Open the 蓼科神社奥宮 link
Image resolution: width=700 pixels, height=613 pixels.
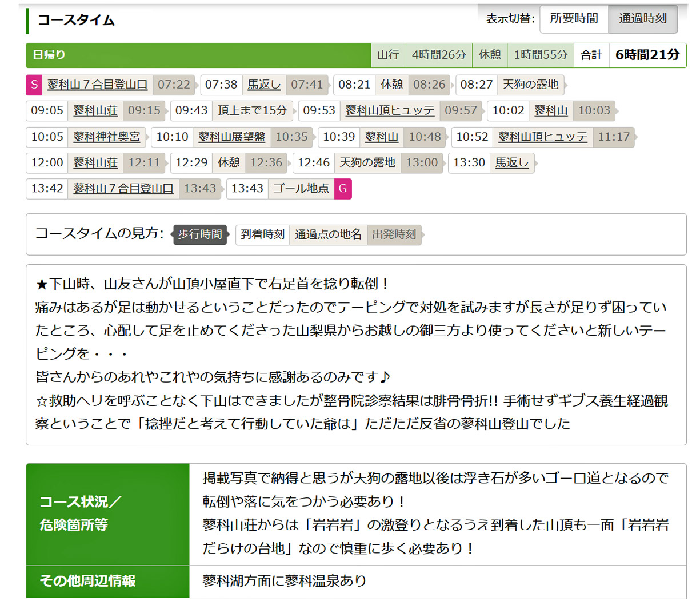click(106, 137)
